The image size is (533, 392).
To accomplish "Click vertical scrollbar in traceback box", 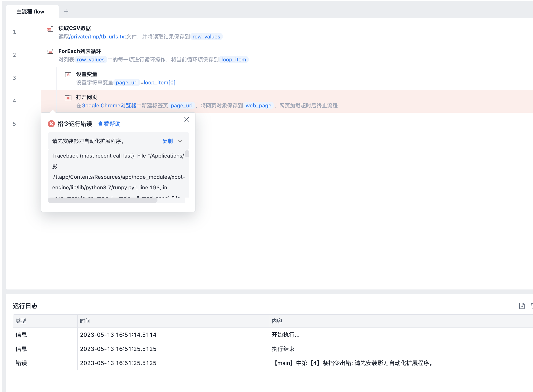I will [x=187, y=154].
